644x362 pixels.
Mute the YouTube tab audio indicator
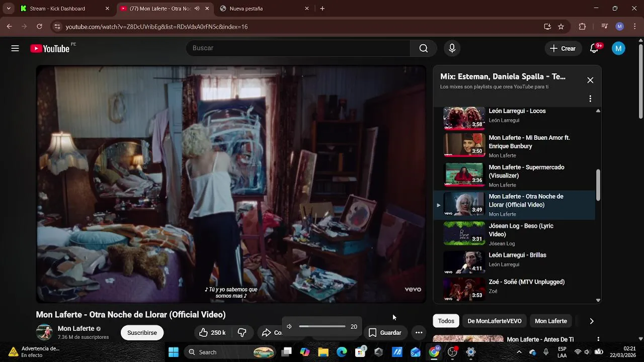point(197,9)
